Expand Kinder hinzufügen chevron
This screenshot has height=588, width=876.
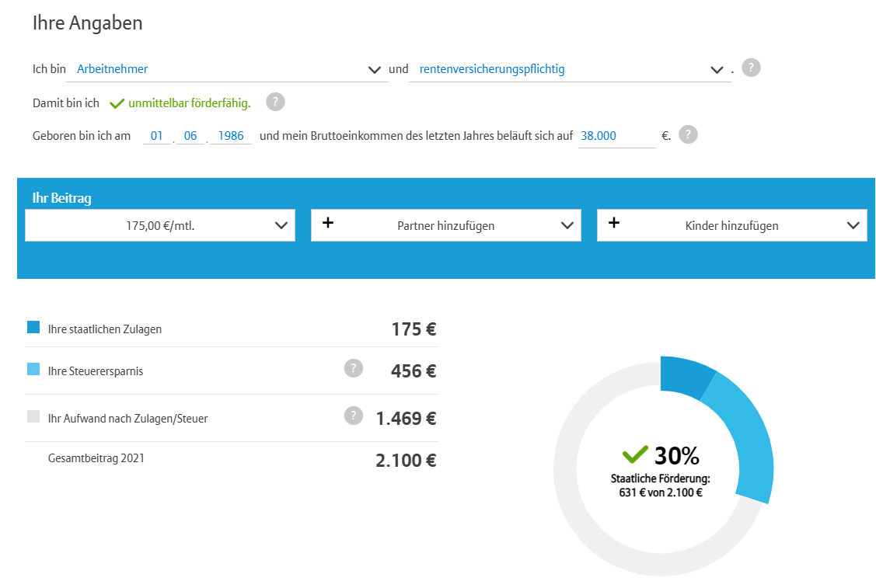click(853, 225)
